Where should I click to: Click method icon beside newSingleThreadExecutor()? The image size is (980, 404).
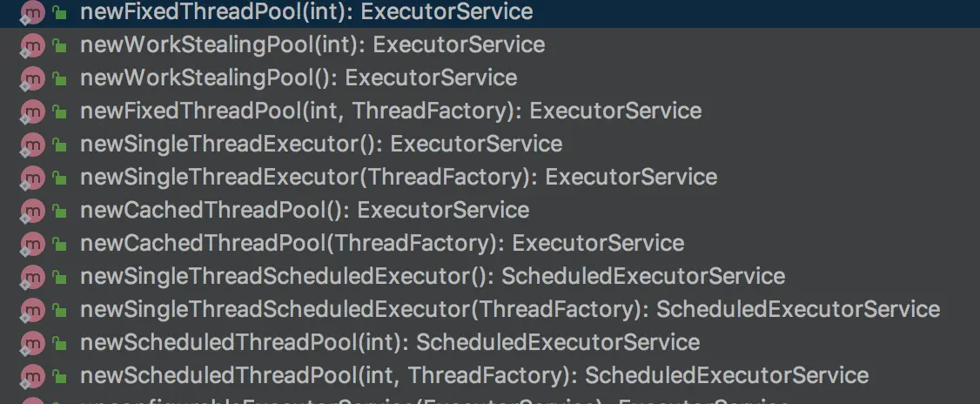[x=32, y=145]
